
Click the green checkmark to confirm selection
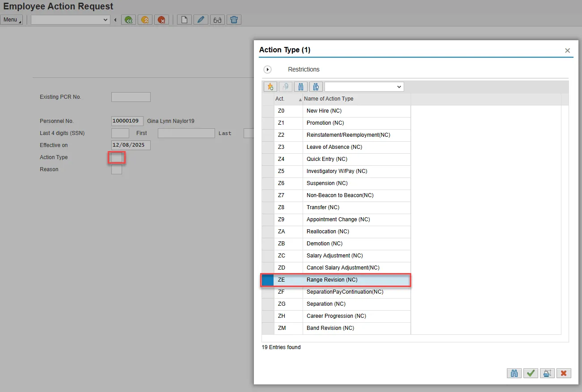[531, 373]
